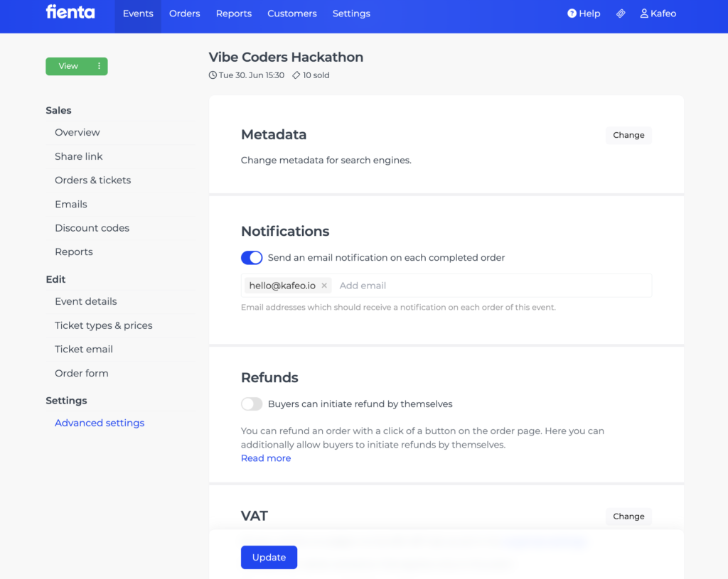The image size is (728, 579).
Task: Click the green View button
Action: tap(68, 66)
